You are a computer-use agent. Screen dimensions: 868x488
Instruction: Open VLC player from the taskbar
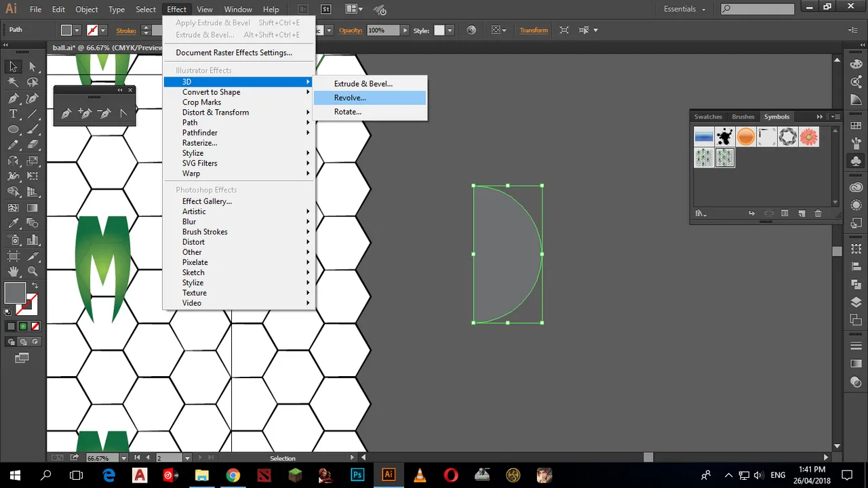(420, 475)
